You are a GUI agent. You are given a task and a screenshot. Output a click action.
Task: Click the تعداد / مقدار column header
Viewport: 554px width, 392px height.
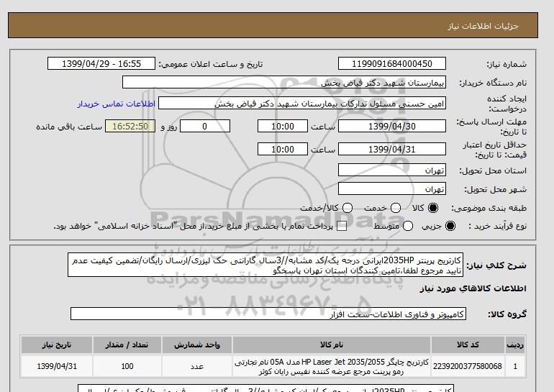click(x=127, y=345)
